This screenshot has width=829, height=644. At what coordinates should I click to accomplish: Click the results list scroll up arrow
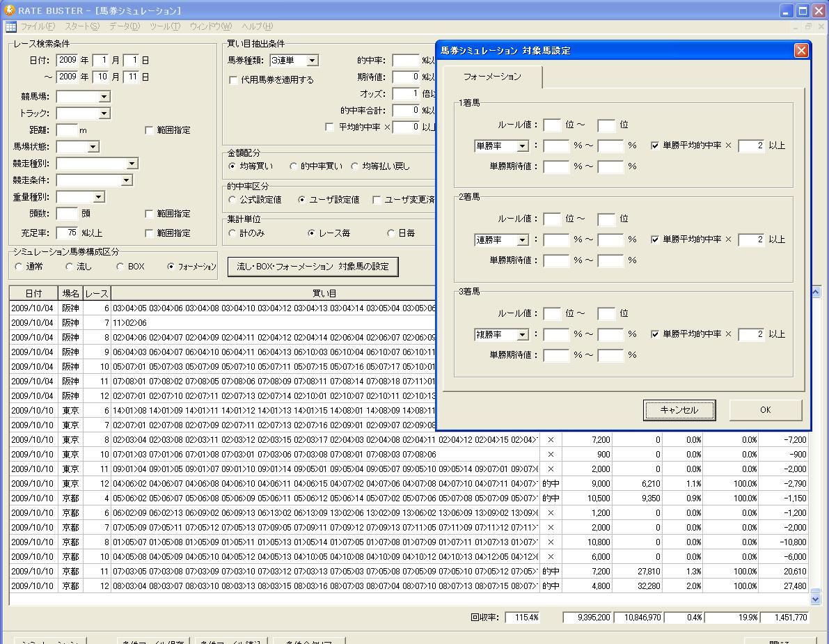(x=815, y=292)
